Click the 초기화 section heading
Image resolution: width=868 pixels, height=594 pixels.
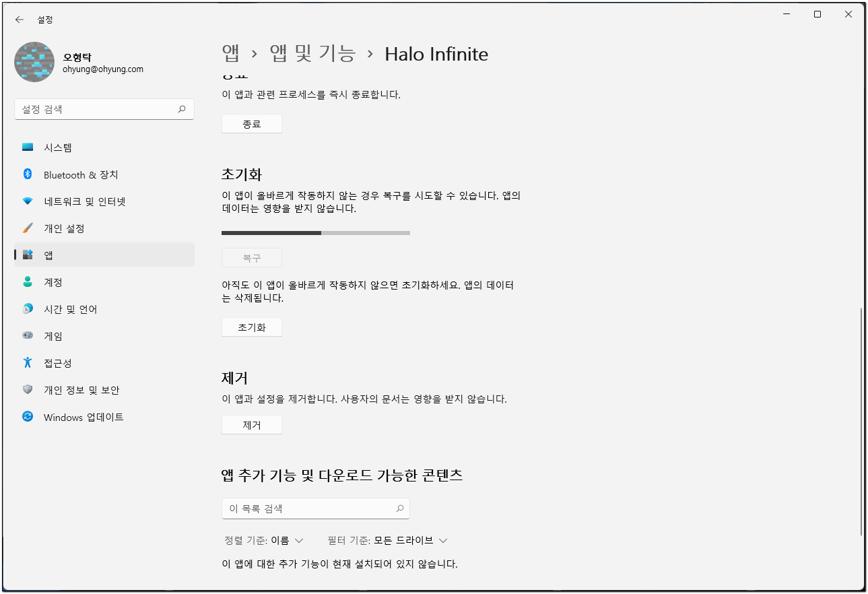(x=241, y=174)
